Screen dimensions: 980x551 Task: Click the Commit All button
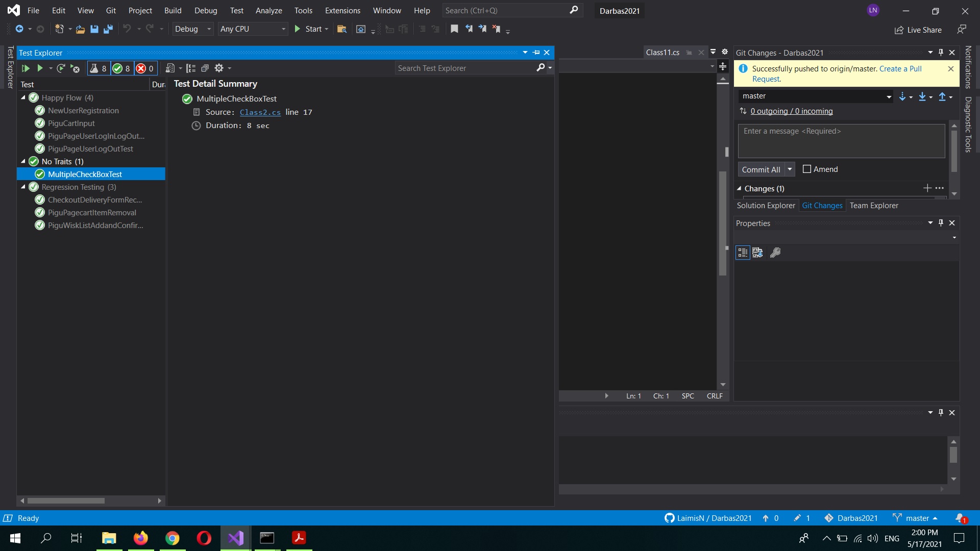pyautogui.click(x=761, y=169)
